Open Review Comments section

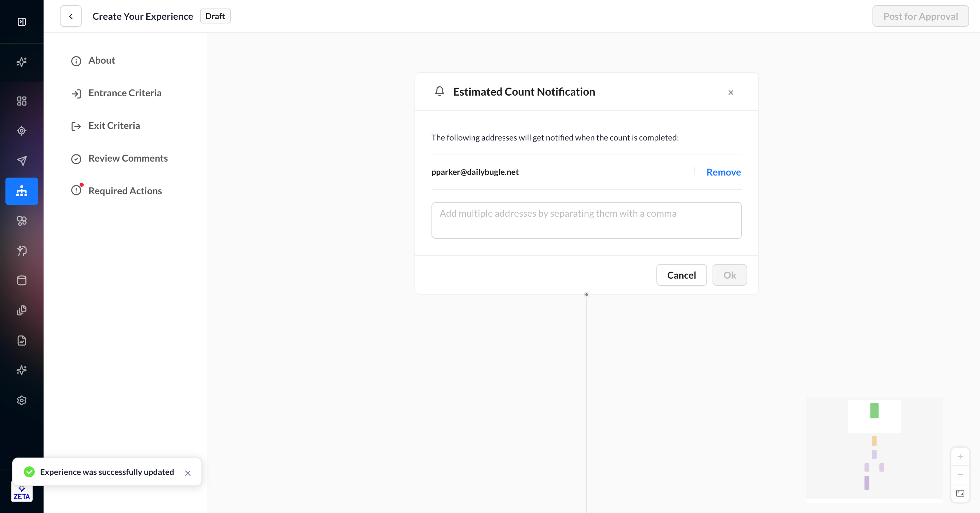[x=128, y=159]
